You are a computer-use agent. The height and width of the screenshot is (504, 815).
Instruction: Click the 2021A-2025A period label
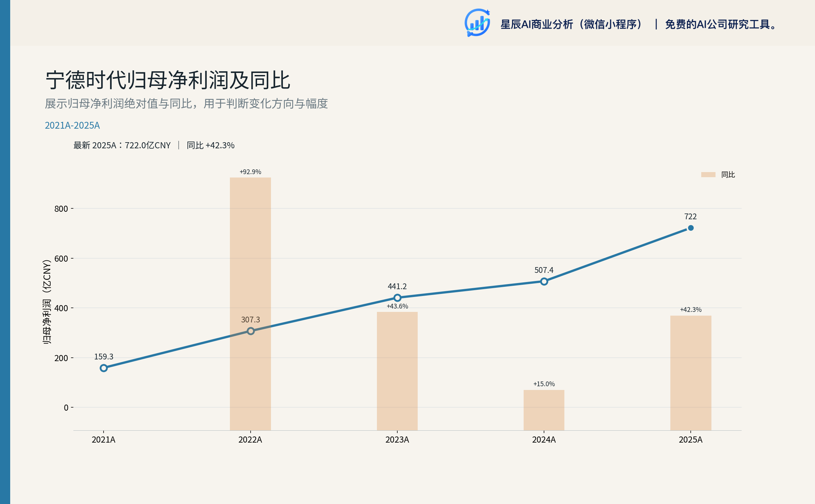click(x=72, y=126)
